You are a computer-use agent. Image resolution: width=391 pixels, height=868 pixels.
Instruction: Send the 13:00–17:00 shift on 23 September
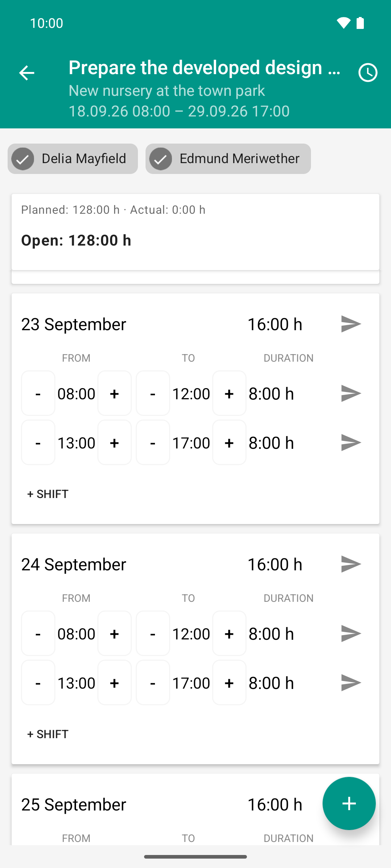click(x=351, y=442)
